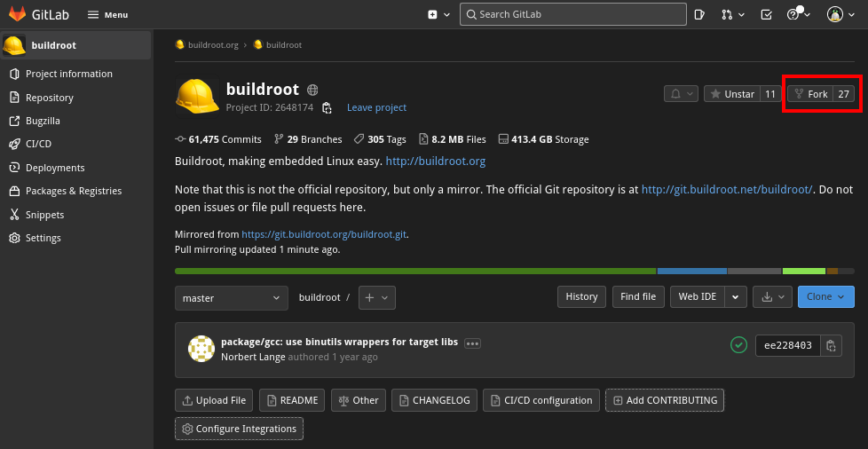Image resolution: width=868 pixels, height=449 pixels.
Task: Open the user avatar menu
Action: (x=840, y=15)
